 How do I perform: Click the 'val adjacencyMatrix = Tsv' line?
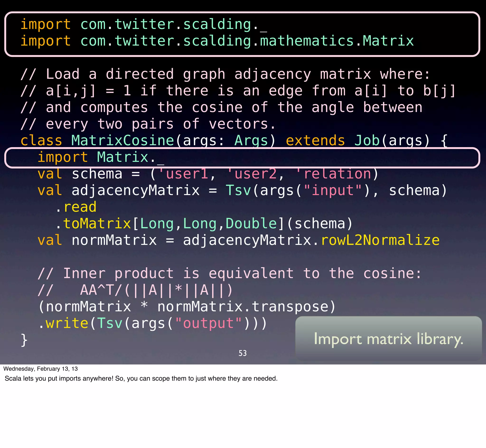point(242,191)
